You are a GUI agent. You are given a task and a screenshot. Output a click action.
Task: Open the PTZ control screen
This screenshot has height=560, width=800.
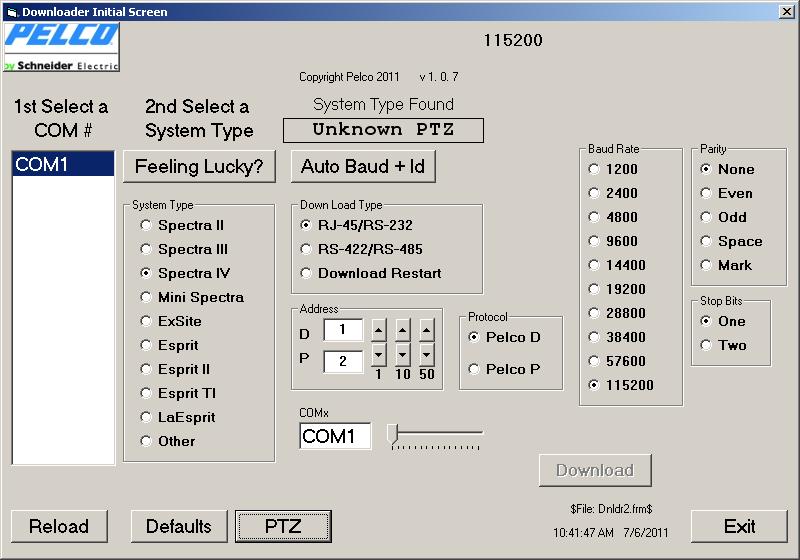click(283, 526)
